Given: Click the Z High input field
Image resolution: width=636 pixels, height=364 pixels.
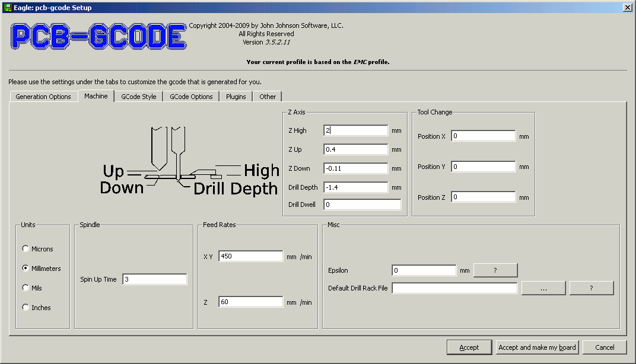Looking at the screenshot, I should 356,130.
